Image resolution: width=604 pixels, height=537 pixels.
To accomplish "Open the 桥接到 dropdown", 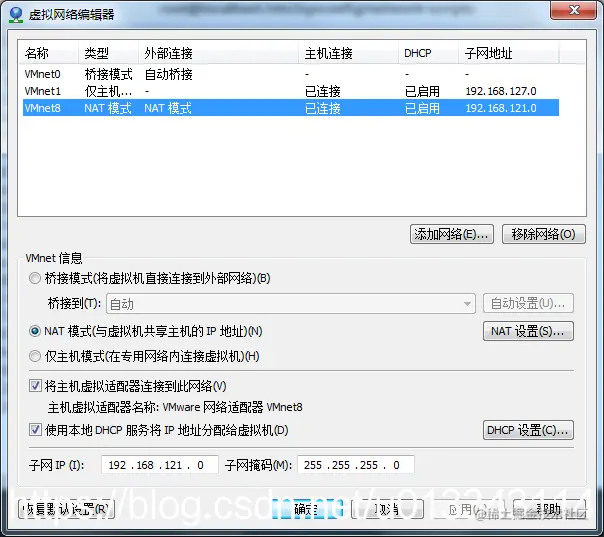I will tap(291, 304).
